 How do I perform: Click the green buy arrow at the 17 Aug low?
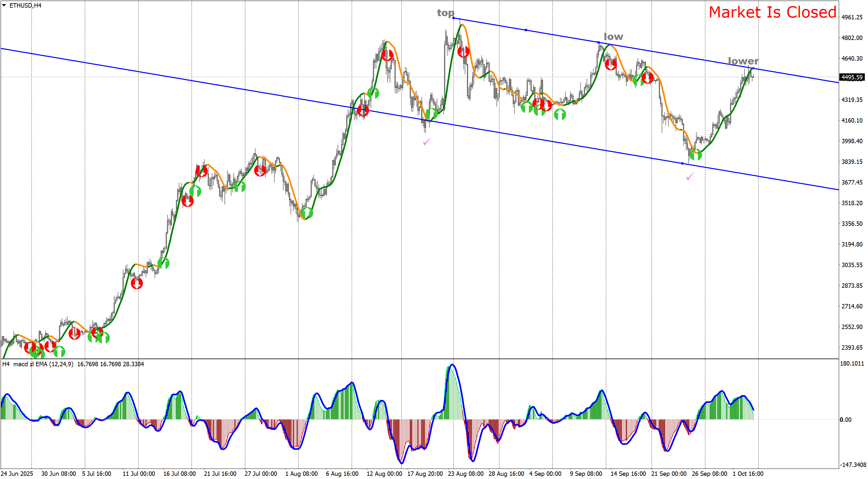click(431, 114)
